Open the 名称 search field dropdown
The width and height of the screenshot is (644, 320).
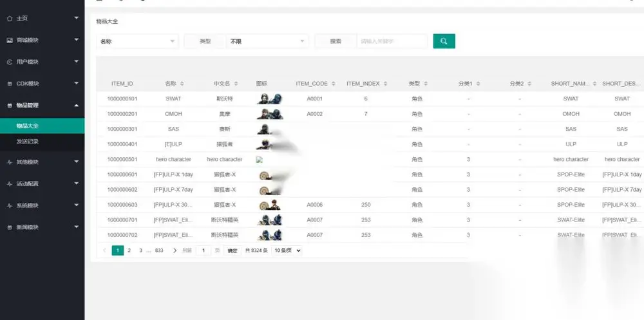pyautogui.click(x=137, y=41)
